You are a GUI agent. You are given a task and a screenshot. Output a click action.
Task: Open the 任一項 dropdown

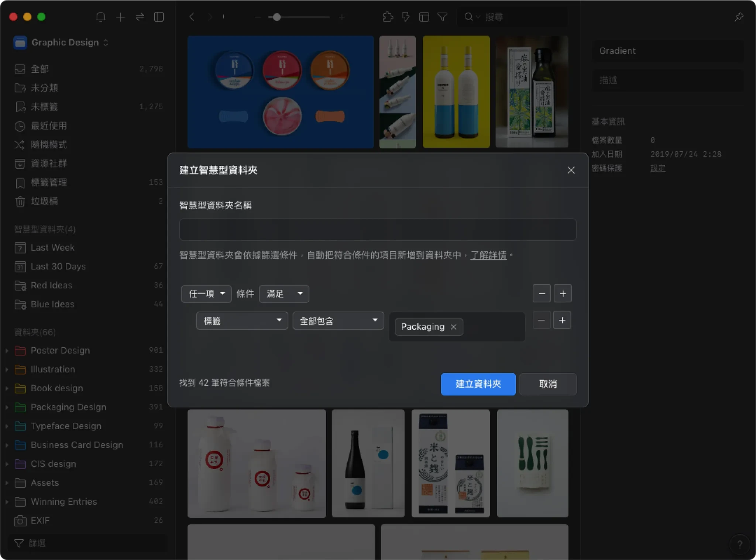coord(206,294)
